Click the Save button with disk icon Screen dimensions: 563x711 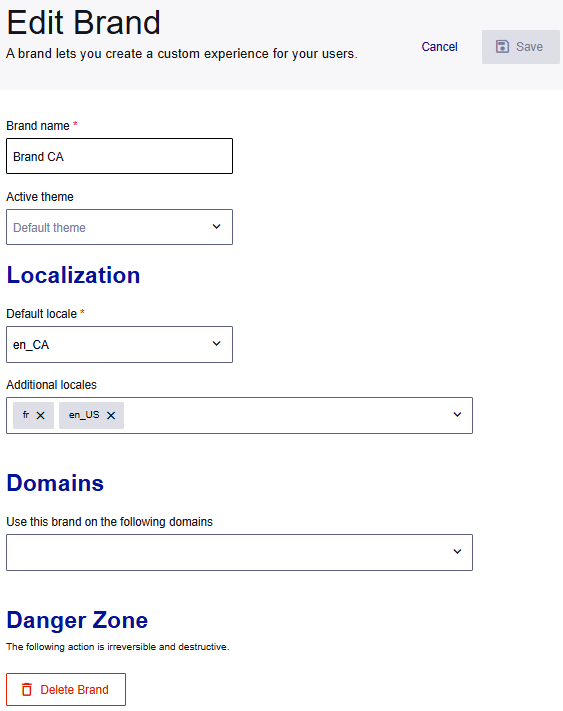pyautogui.click(x=520, y=47)
